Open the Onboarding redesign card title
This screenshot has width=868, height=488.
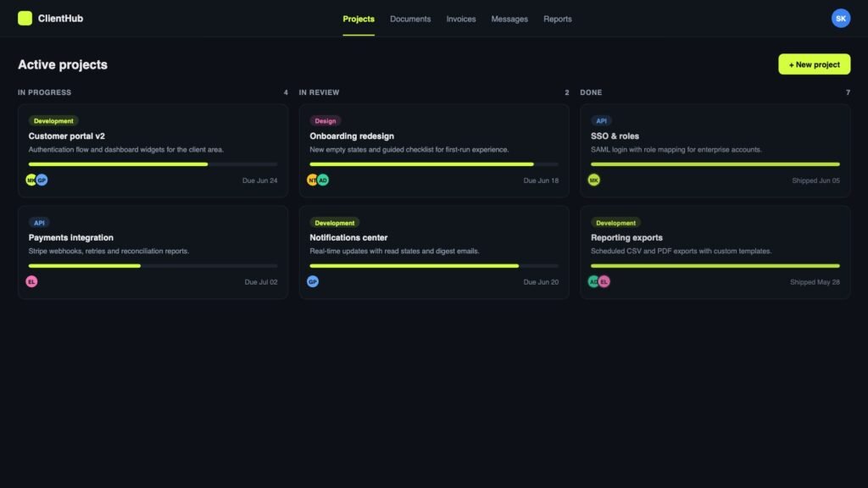point(352,136)
